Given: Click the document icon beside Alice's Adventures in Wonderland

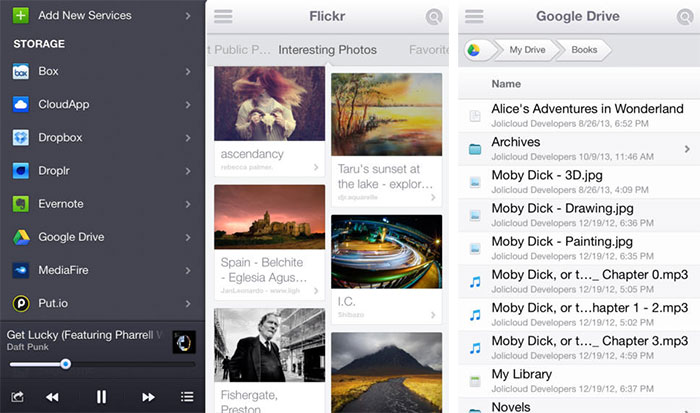Looking at the screenshot, I should (x=475, y=116).
